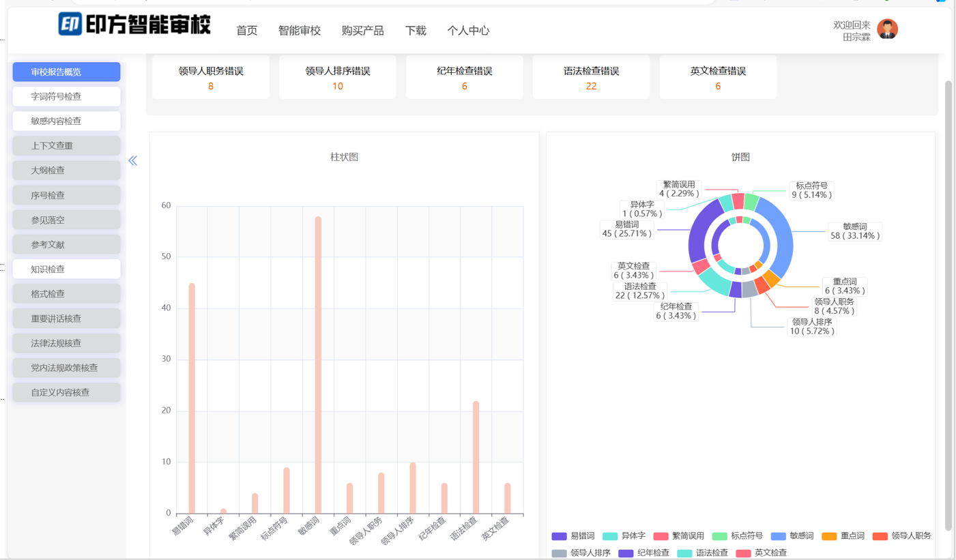Toggle 语法检查 legend swatch

click(x=684, y=553)
